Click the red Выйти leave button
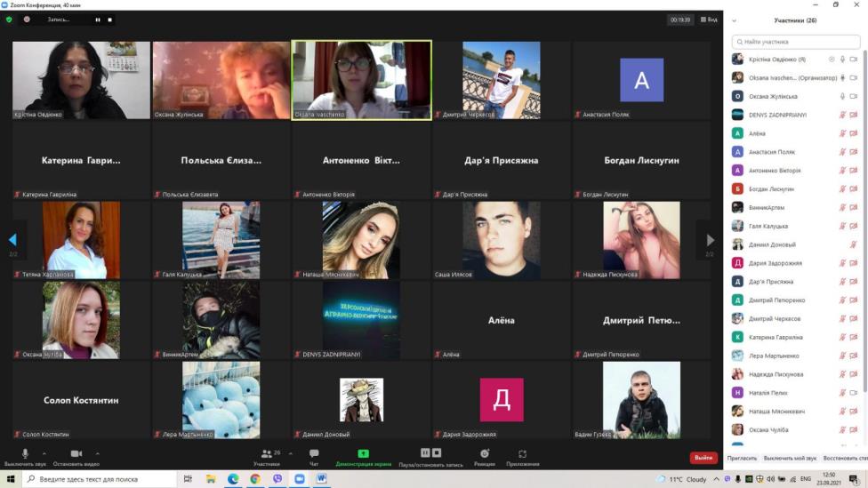The height and width of the screenshot is (488, 868). pos(703,458)
